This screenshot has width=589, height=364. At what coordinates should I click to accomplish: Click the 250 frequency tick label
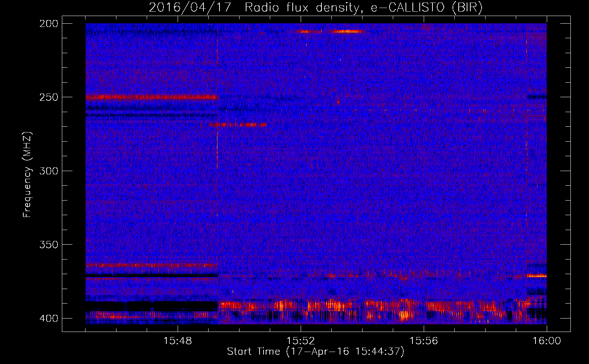(x=48, y=97)
